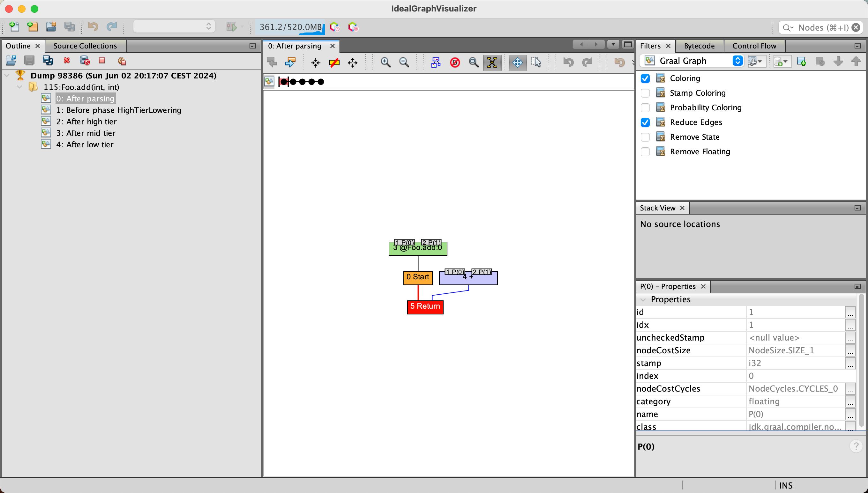Click the ellipsis button for nodeCostCycles property
868x493 pixels.
point(850,389)
